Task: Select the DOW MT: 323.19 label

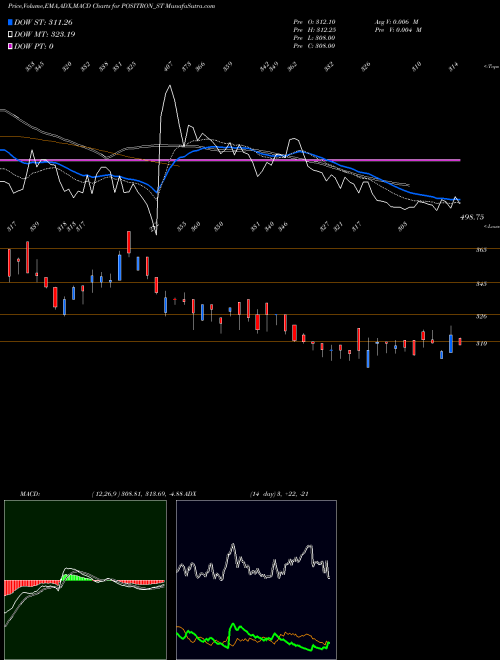Action: [44, 35]
